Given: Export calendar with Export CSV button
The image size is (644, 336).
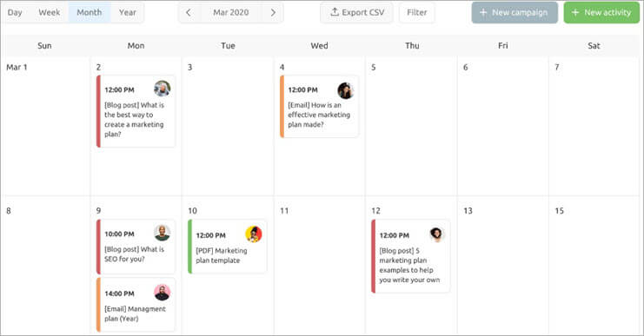Looking at the screenshot, I should click(x=356, y=13).
